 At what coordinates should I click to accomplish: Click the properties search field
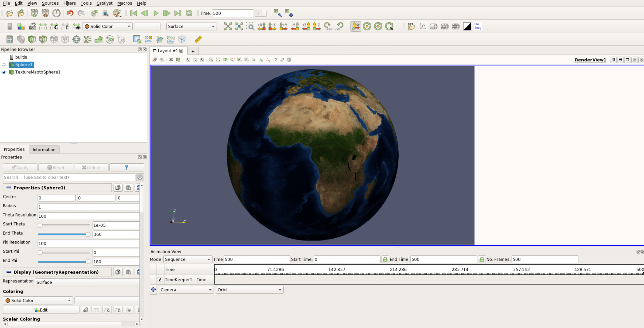[69, 177]
